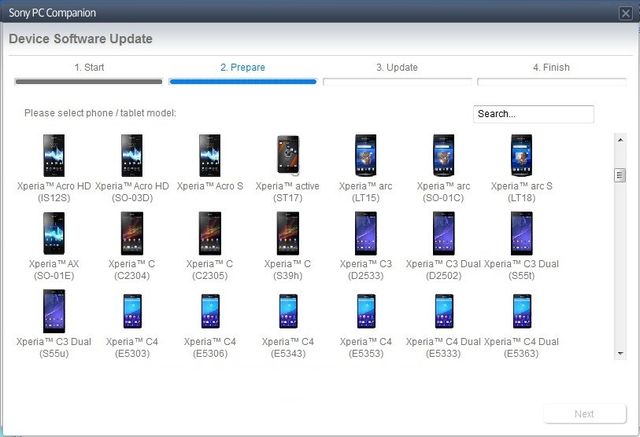Click the scrollbar up arrow

tap(620, 140)
